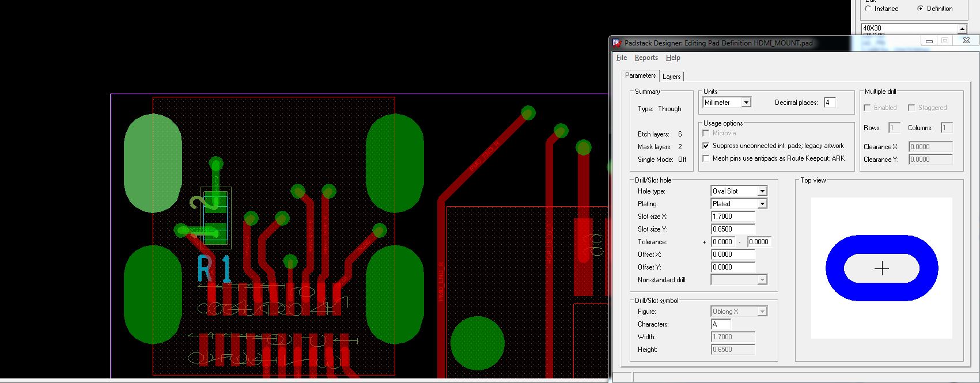Image resolution: width=980 pixels, height=383 pixels.
Task: Click the Decimal places field
Action: (830, 103)
